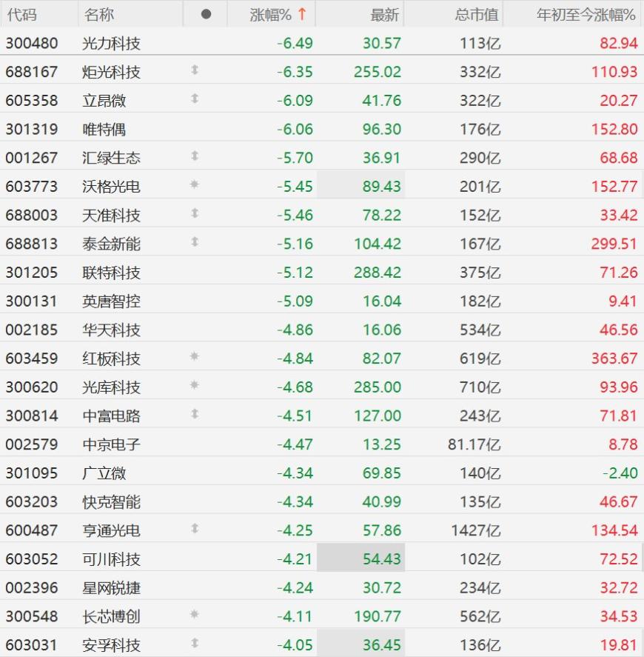Click year-to-date value 363.67
The image size is (644, 657).
point(614,358)
